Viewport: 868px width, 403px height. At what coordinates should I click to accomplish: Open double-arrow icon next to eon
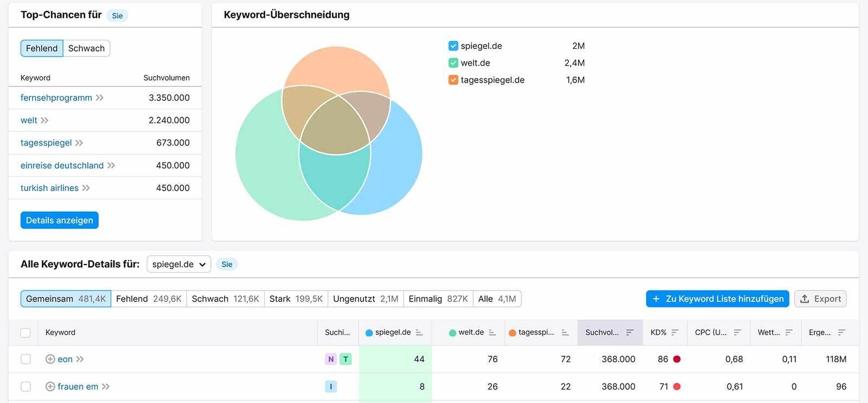point(80,359)
